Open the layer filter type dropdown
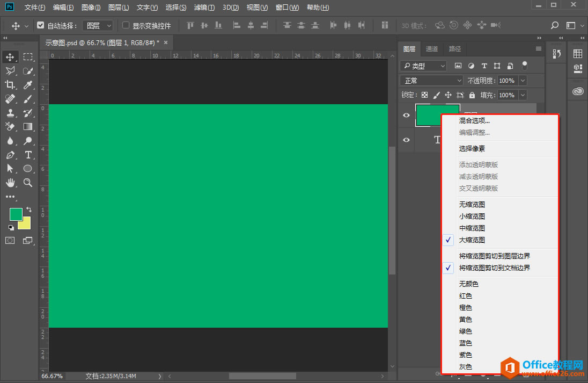The height and width of the screenshot is (383, 588). coord(423,66)
